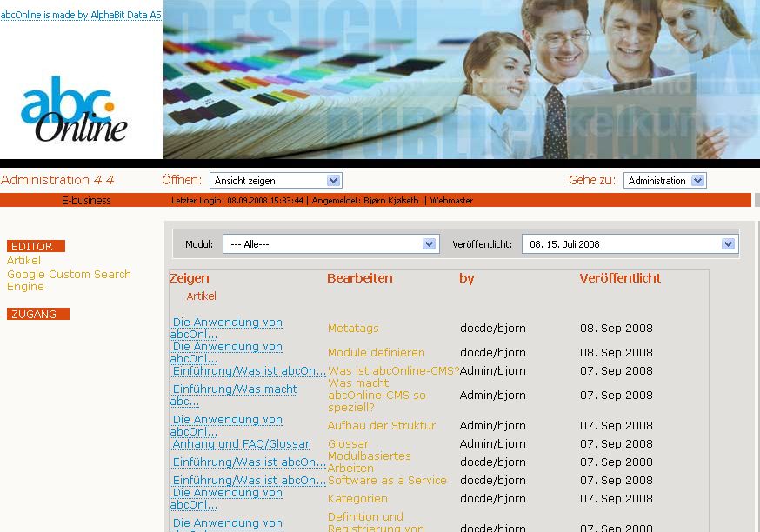Click '08. Sep 2008' in 'Module definieren' row

(617, 353)
